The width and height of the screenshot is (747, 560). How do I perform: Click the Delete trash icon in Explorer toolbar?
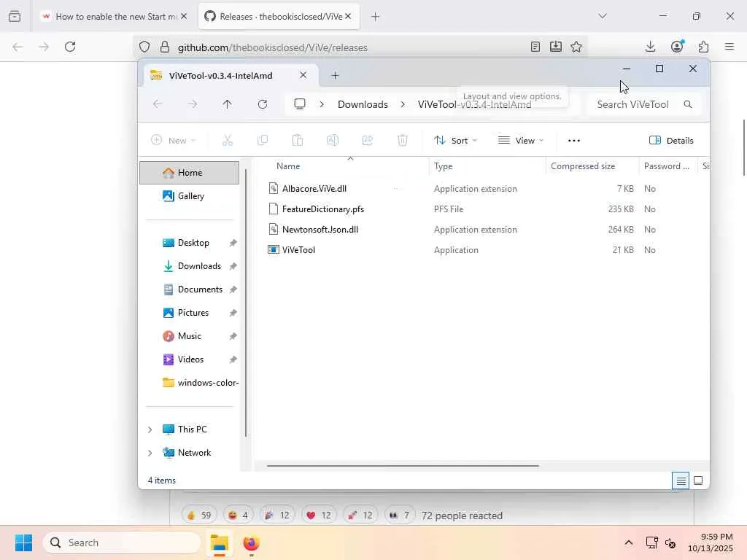[403, 141]
